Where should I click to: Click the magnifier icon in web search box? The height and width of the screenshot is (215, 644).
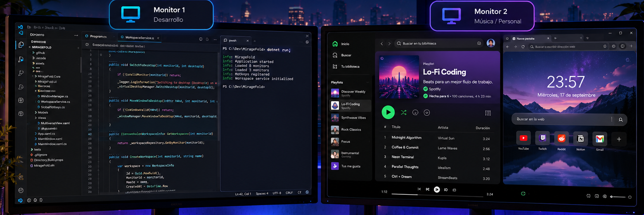click(620, 119)
